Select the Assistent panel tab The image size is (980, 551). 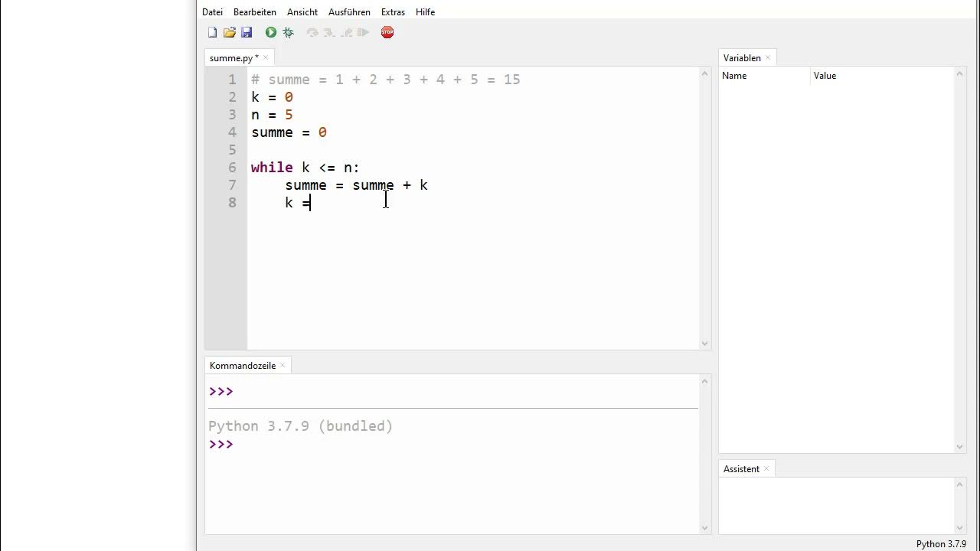click(x=741, y=469)
